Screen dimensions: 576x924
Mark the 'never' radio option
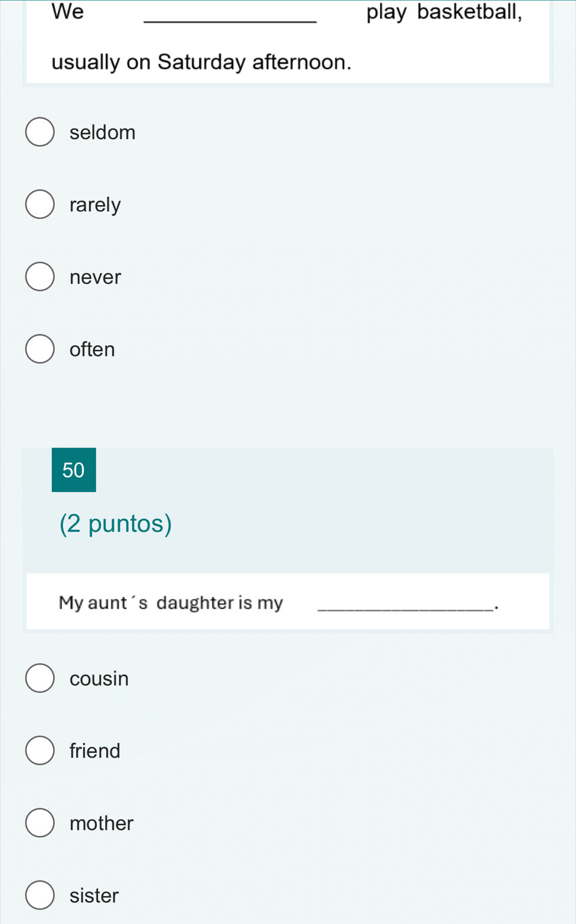(40, 277)
